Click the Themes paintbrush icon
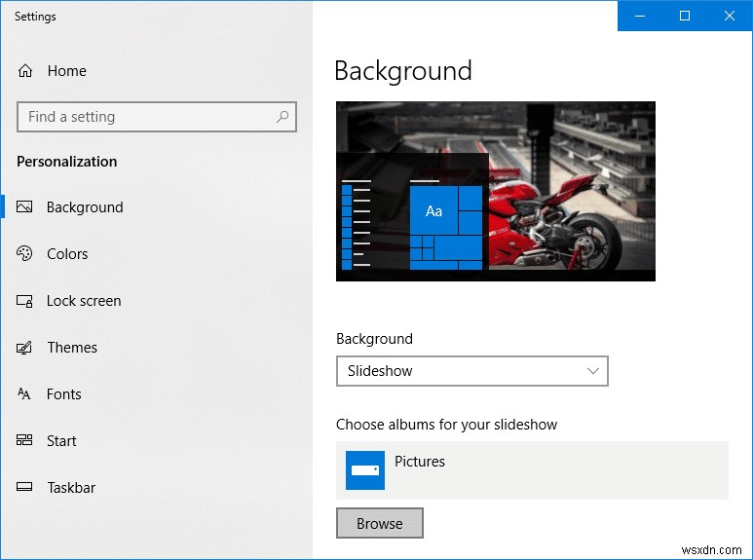The width and height of the screenshot is (753, 560). (x=25, y=348)
